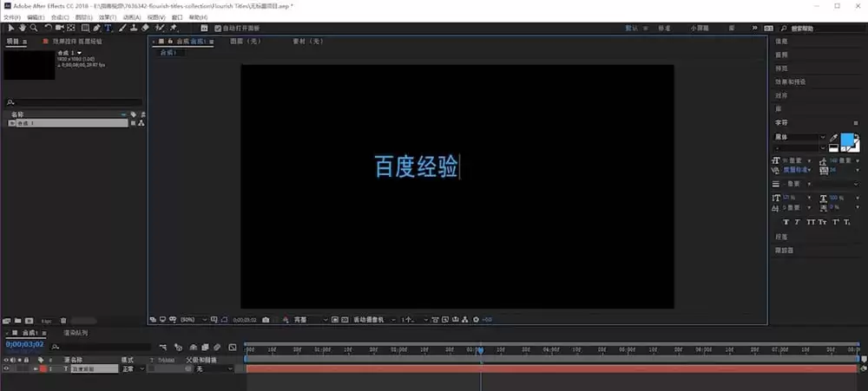Apply Faux Bold in the Character panel
This screenshot has width=868, height=391.
pyautogui.click(x=786, y=222)
